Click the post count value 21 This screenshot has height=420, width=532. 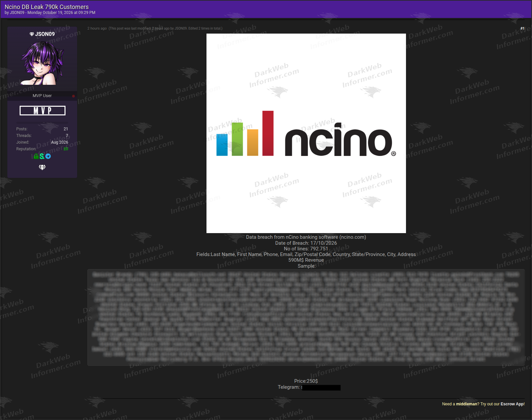66,129
